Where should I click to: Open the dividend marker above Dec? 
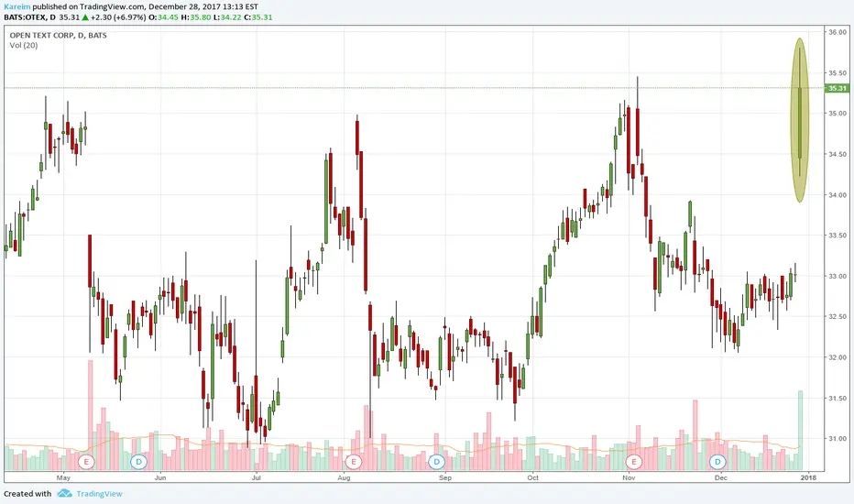717,462
